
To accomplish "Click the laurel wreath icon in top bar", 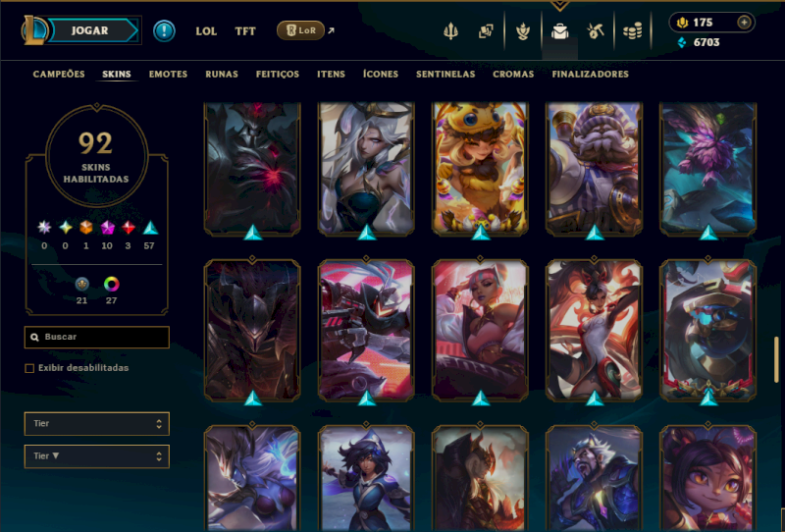I will click(x=523, y=31).
